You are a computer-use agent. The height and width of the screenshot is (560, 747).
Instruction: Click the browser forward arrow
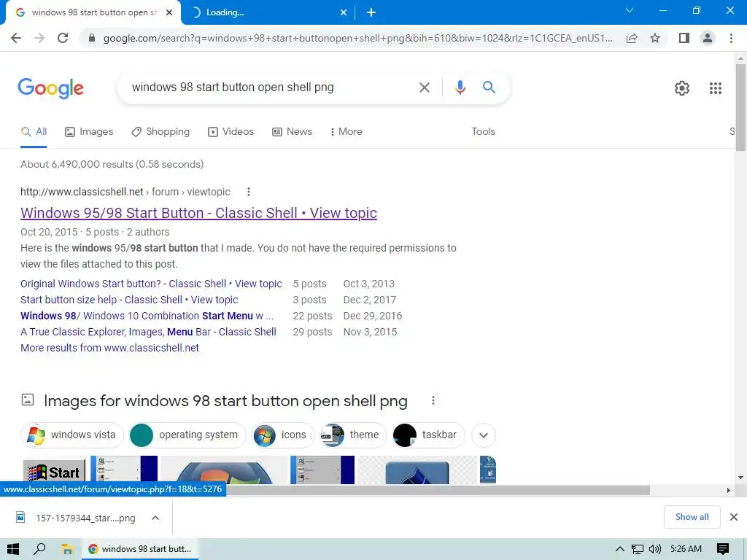(39, 38)
